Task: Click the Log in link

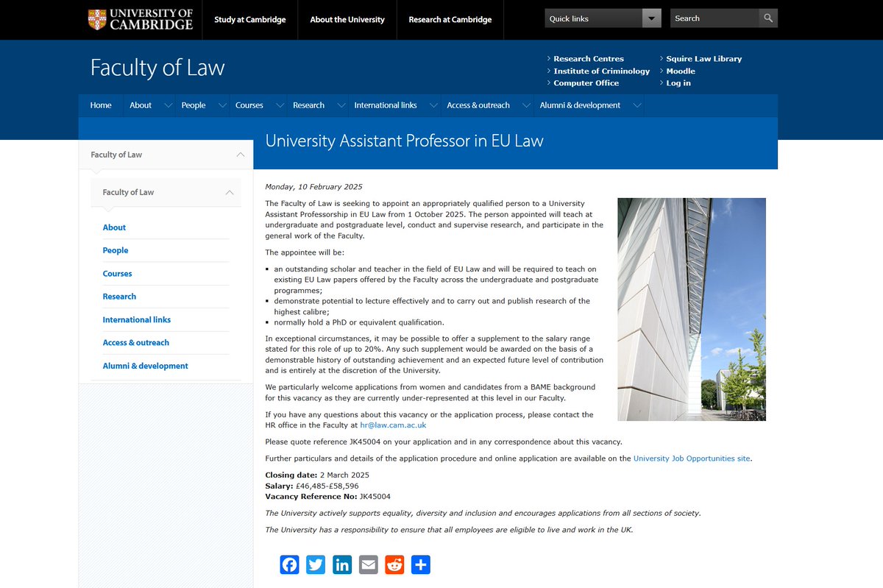Action: 678,83
